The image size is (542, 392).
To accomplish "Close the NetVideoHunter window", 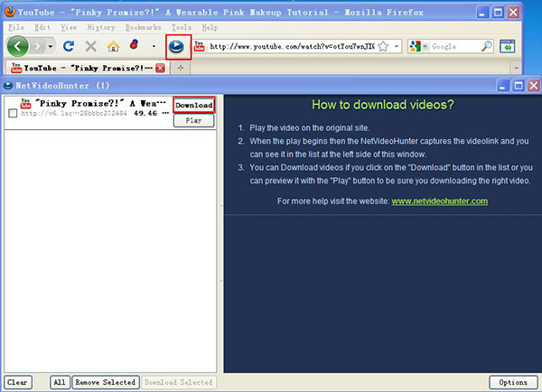I will 534,86.
